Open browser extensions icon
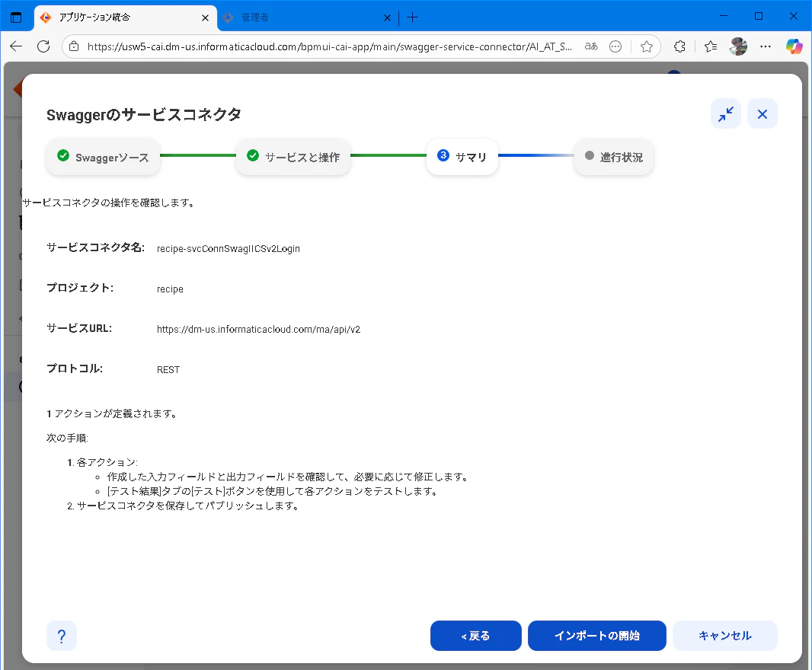This screenshot has width=812, height=670. (680, 46)
